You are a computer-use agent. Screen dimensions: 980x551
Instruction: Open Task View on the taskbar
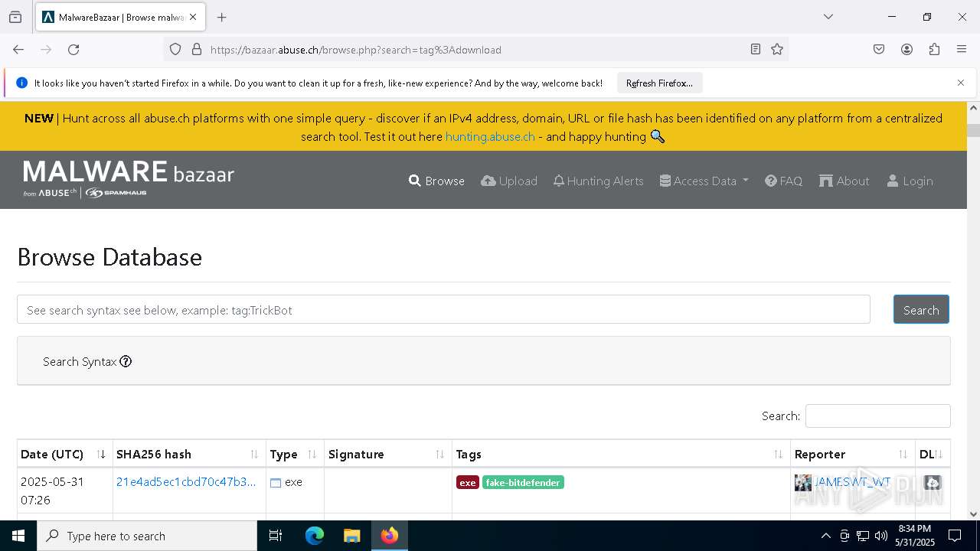click(276, 536)
